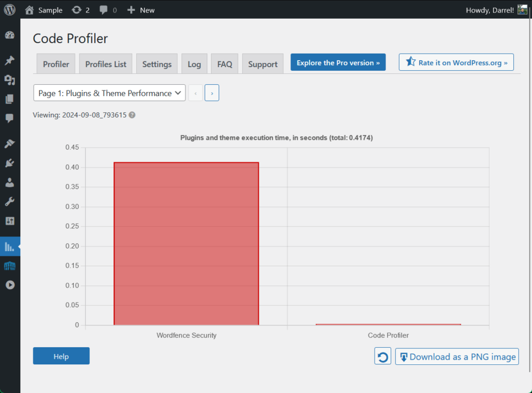The width and height of the screenshot is (532, 393).
Task: Select the Code Profiler bar-chart sidebar icon
Action: tap(10, 246)
